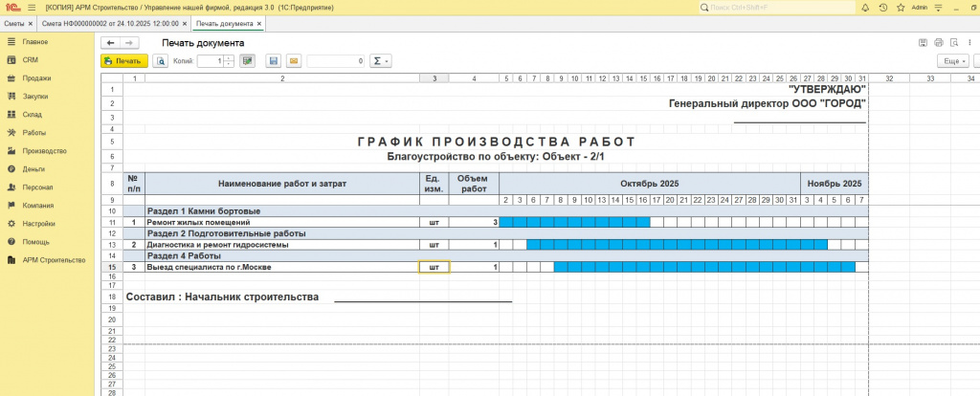Click the Работы tools icon
Viewport: 980px width, 396px height.
11,132
